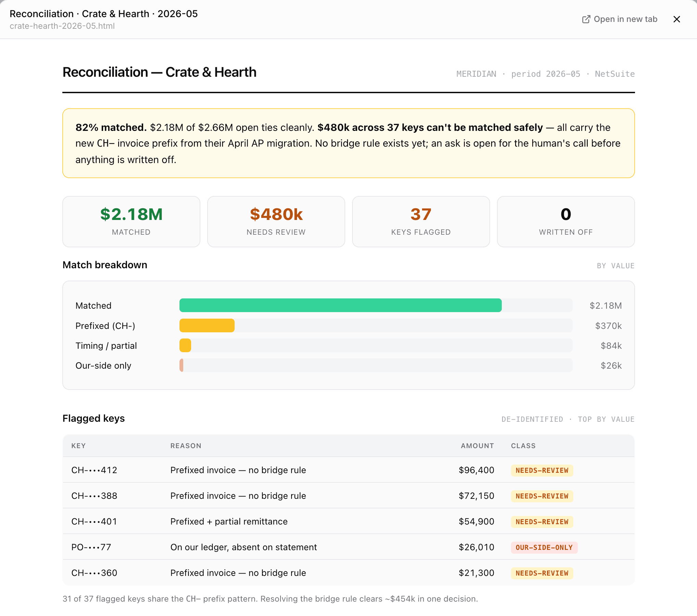Click the Open in new tab link

620,19
